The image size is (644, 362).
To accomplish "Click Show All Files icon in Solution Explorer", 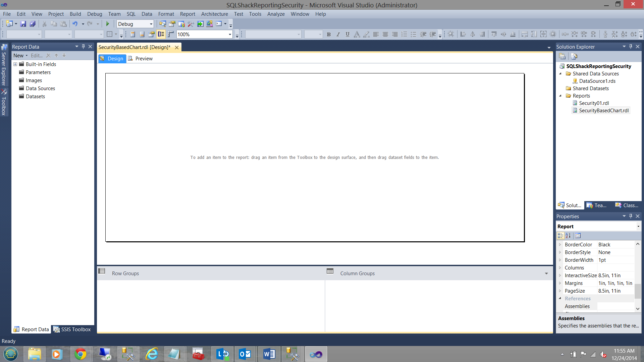I will pyautogui.click(x=574, y=56).
